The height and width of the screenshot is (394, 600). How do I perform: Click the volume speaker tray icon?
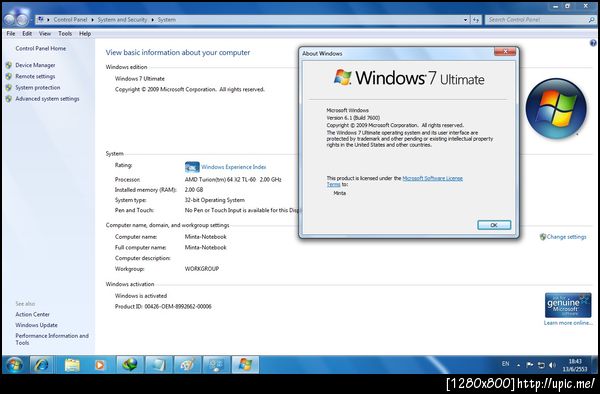(x=552, y=365)
